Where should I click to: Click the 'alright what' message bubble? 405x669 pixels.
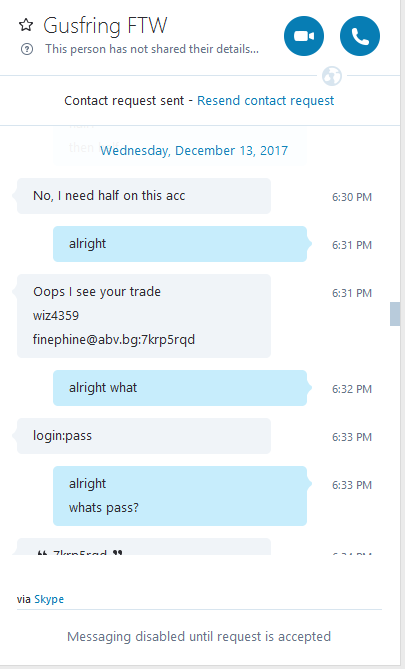point(180,388)
